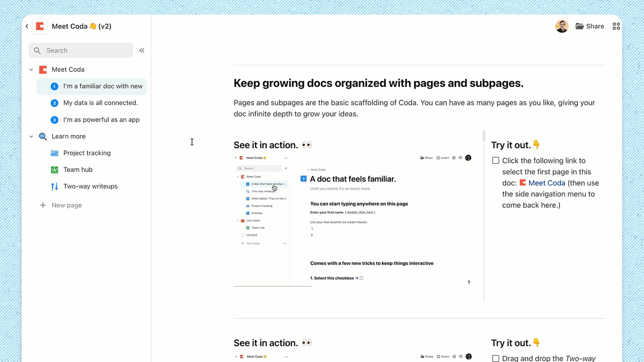Check the 'Drag and drop the Two-way' checkbox

(x=496, y=358)
